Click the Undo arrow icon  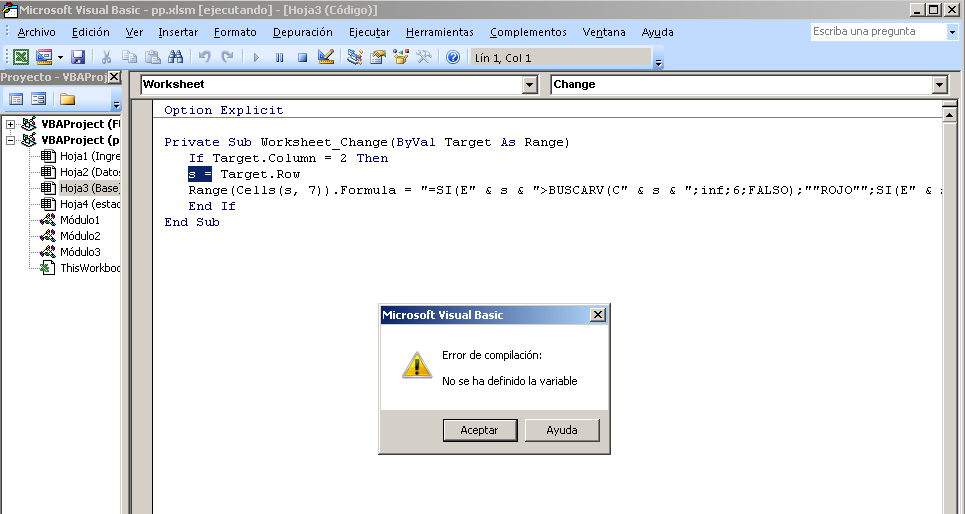[204, 57]
